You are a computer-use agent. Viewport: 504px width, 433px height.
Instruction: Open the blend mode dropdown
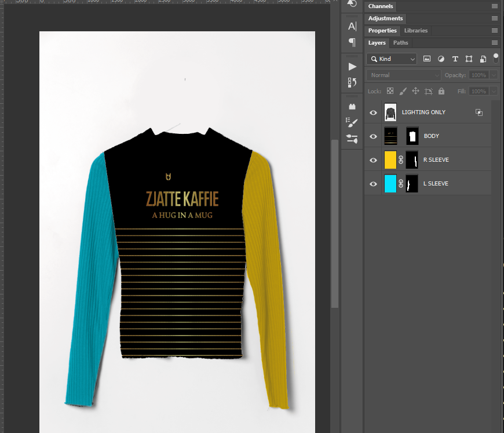(403, 75)
